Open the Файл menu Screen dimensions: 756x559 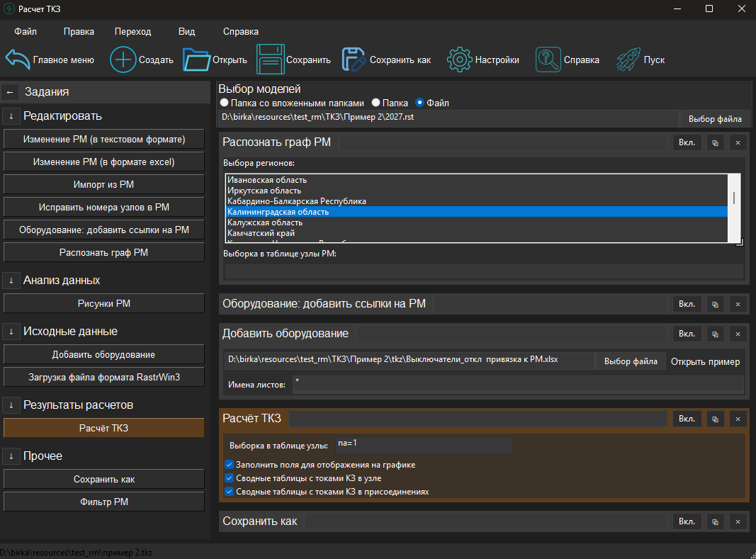click(26, 31)
